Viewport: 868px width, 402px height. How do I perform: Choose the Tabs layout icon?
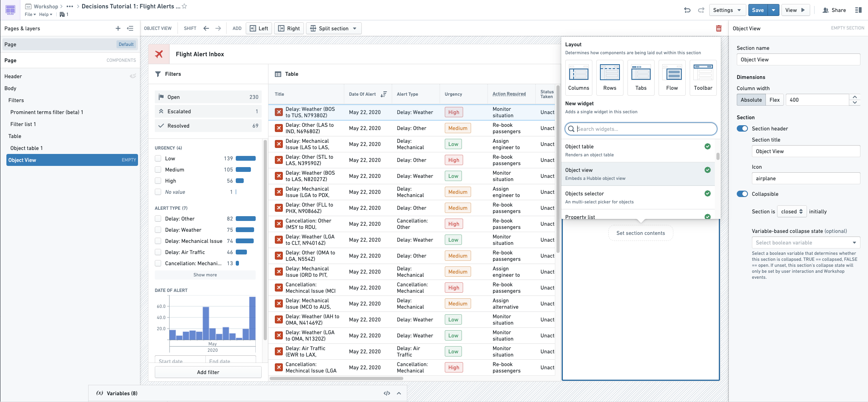[641, 78]
